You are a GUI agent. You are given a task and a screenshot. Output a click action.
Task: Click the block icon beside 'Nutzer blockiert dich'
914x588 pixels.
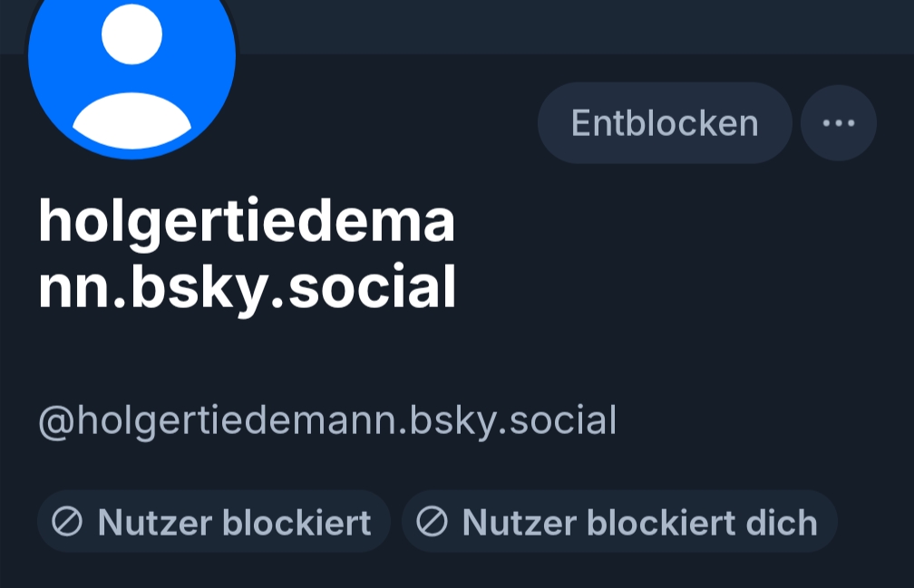(432, 522)
